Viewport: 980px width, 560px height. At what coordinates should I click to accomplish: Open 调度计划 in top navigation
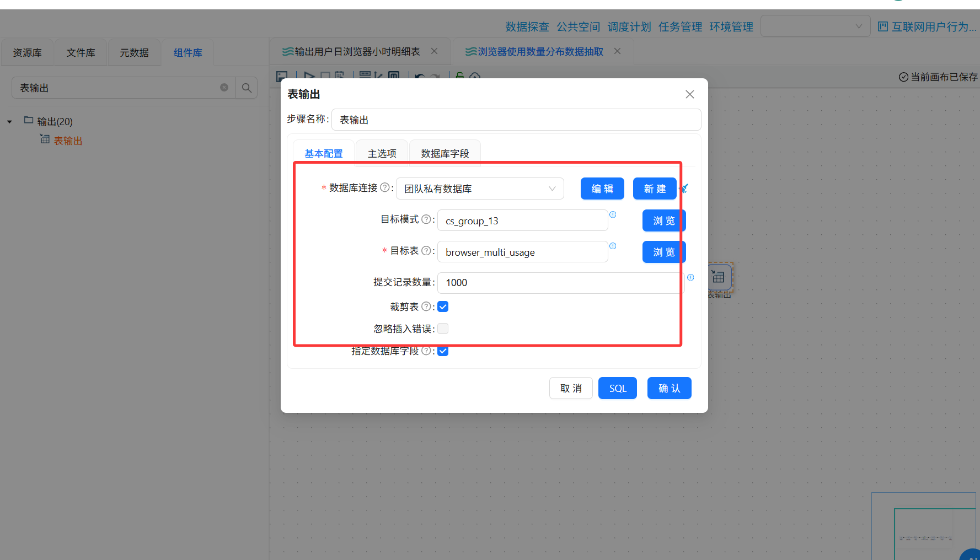[x=629, y=26]
